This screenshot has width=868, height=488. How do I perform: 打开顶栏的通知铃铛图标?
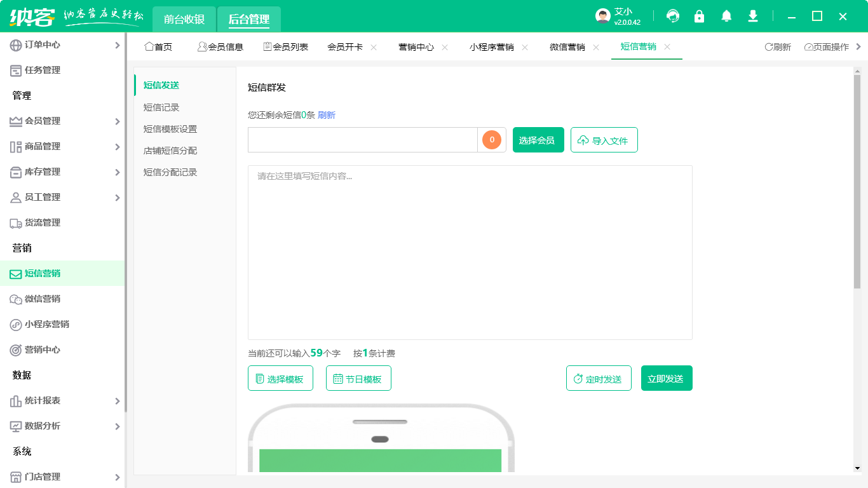tap(726, 15)
